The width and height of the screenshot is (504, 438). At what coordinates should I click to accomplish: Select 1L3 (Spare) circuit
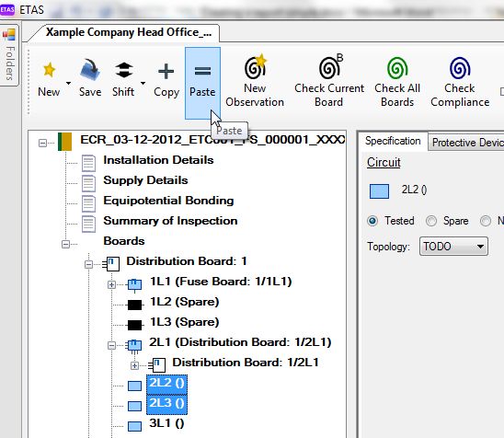[x=185, y=322]
